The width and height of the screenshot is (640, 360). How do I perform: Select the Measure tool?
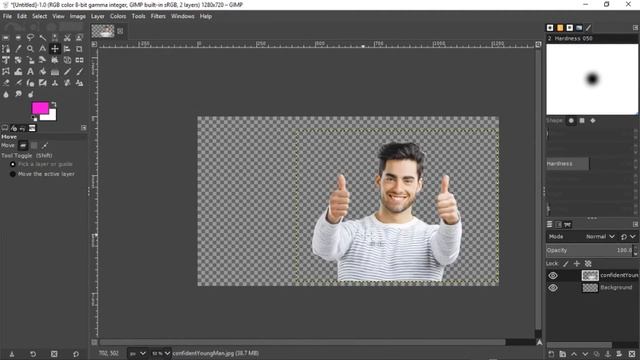click(x=42, y=49)
